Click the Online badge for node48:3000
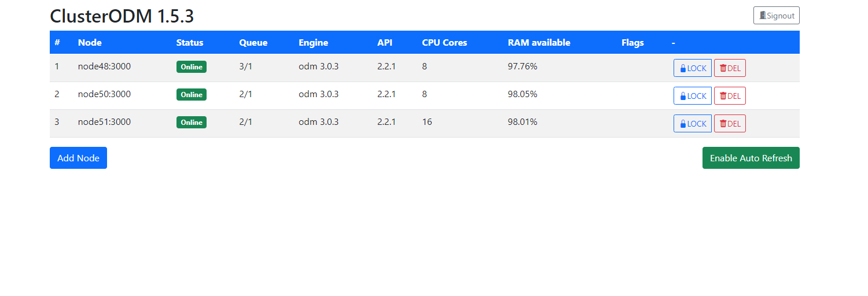Viewport: 868px width, 296px height. [x=192, y=67]
